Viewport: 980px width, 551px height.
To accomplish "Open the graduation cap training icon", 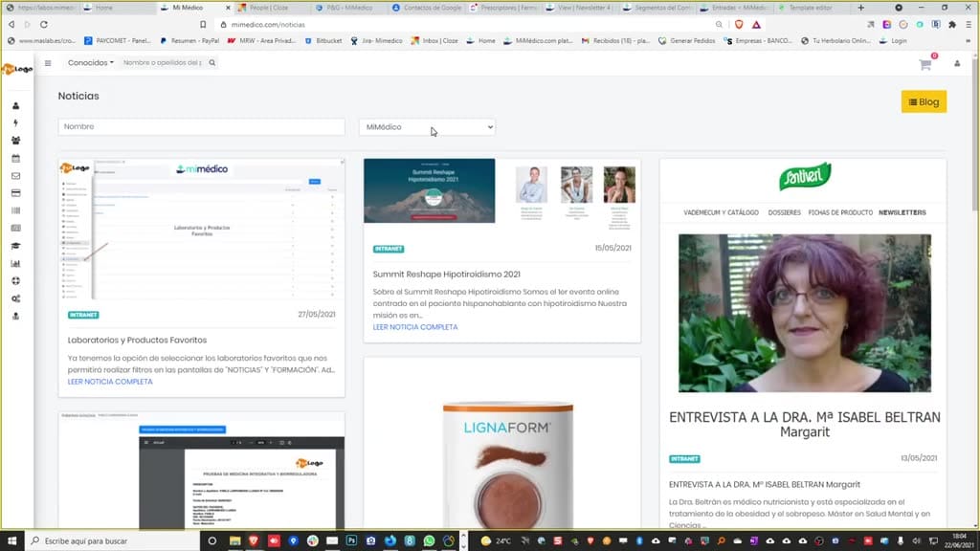I will pyautogui.click(x=15, y=246).
